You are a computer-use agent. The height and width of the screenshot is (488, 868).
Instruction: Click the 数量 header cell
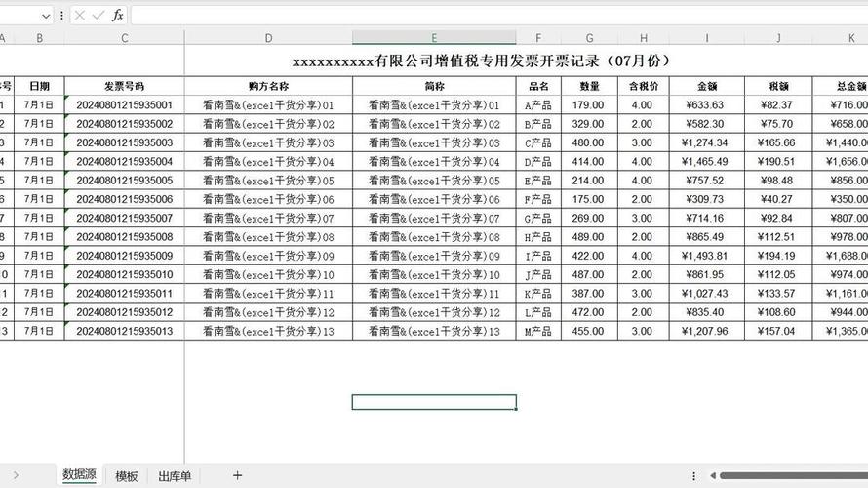point(589,86)
